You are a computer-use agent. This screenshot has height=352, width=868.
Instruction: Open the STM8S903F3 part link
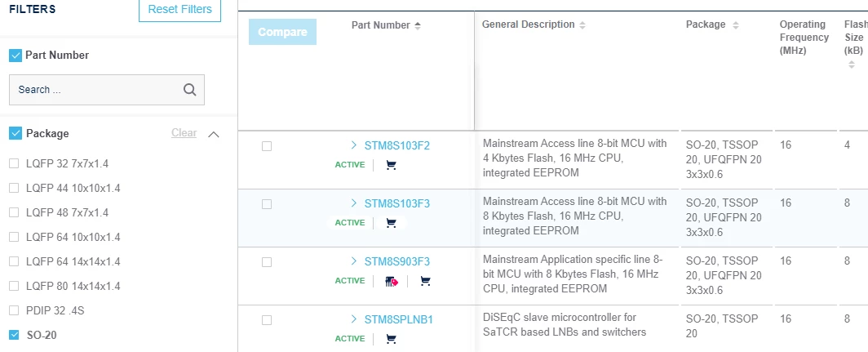(x=397, y=261)
